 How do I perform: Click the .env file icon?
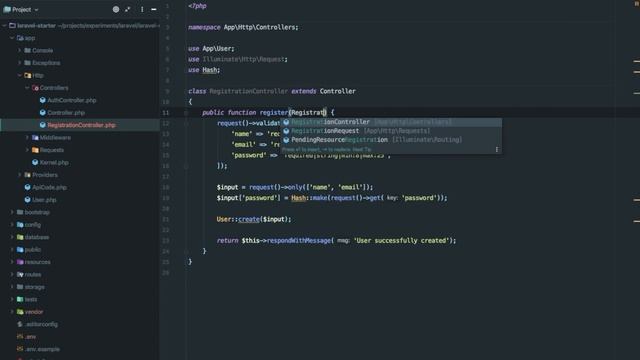(x=20, y=337)
